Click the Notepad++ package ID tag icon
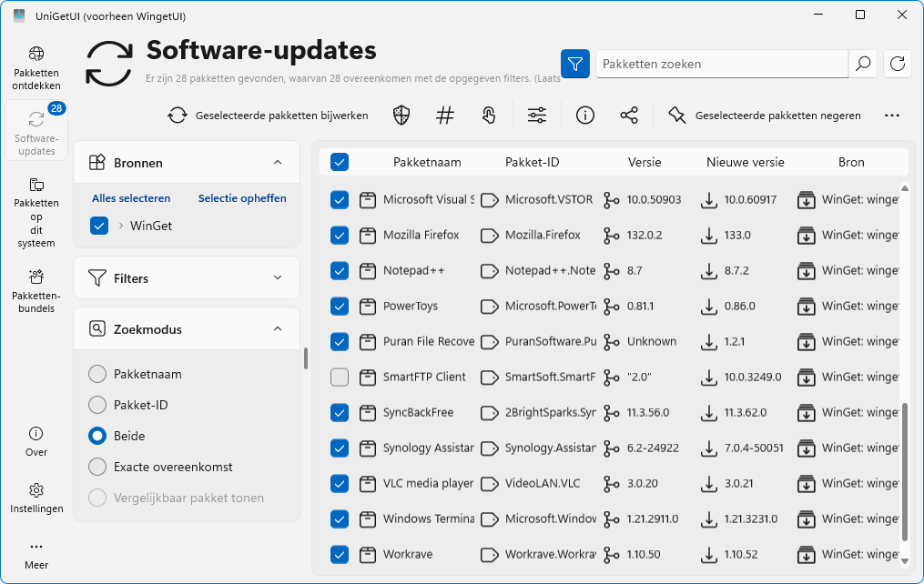Viewport: 924px width, 584px height. (490, 271)
